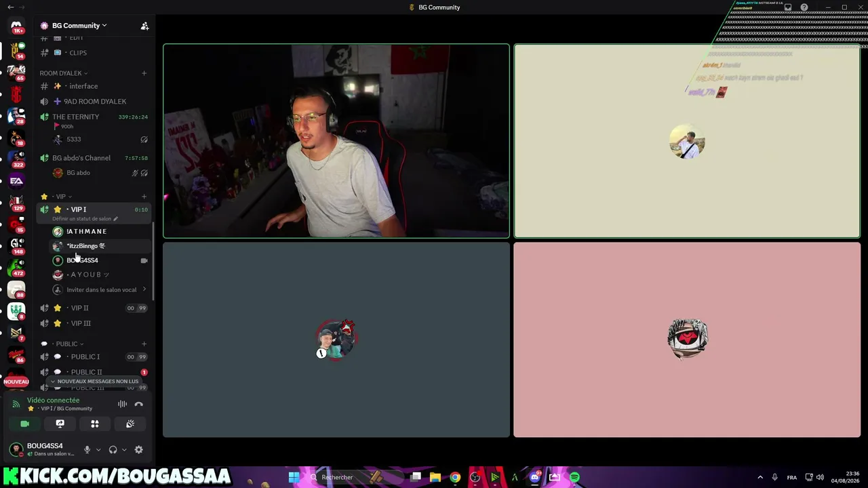The image size is (868, 488).
Task: Join 9AD ROOM DYALEK voice channel
Action: pyautogui.click(x=94, y=102)
